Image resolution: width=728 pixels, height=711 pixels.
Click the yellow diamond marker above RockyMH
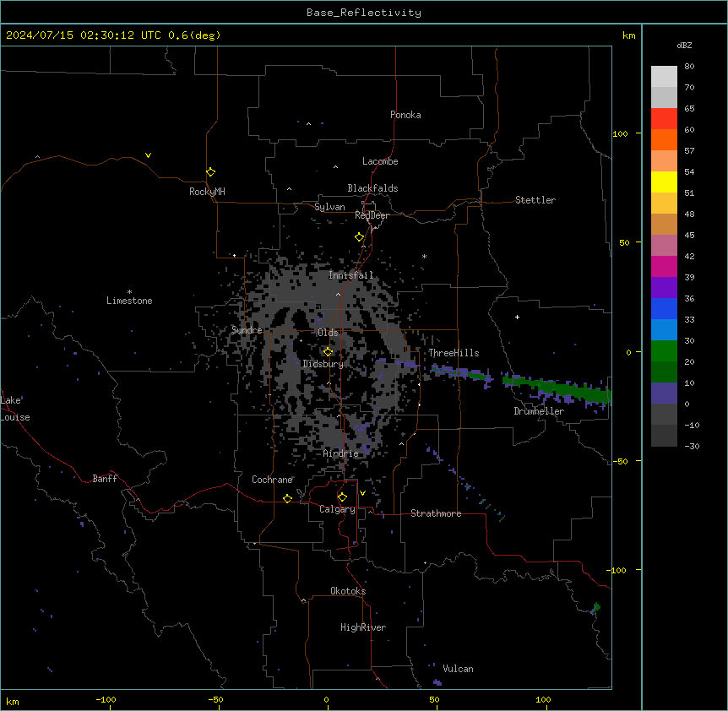tap(211, 172)
